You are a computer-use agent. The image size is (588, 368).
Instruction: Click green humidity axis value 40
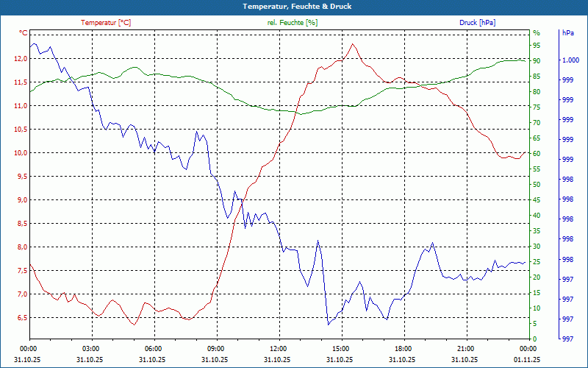537,216
